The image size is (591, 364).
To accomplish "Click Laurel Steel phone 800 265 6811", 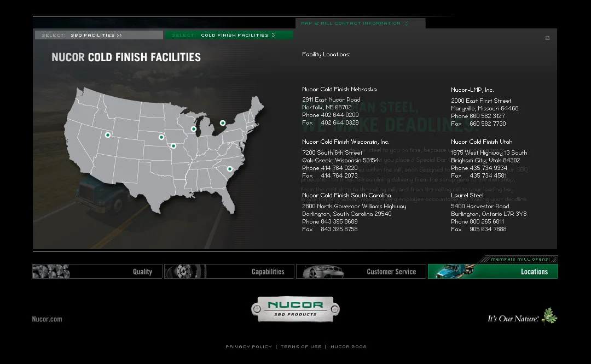I will point(486,221).
